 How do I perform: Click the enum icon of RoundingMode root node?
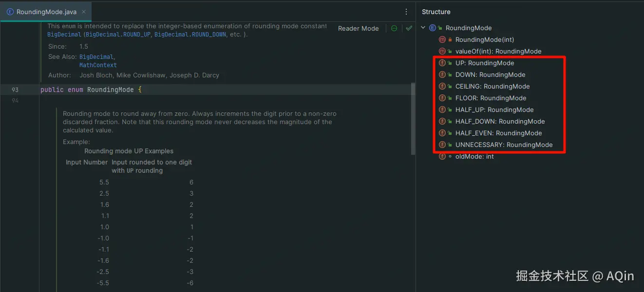(433, 28)
